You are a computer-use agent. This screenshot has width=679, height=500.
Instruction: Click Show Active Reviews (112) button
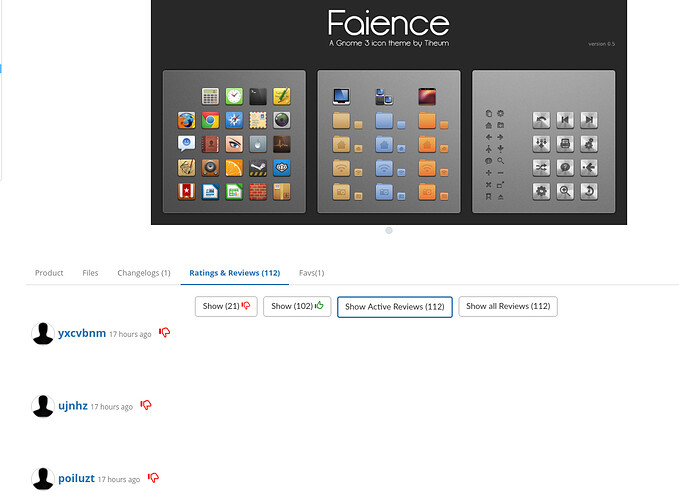point(394,307)
